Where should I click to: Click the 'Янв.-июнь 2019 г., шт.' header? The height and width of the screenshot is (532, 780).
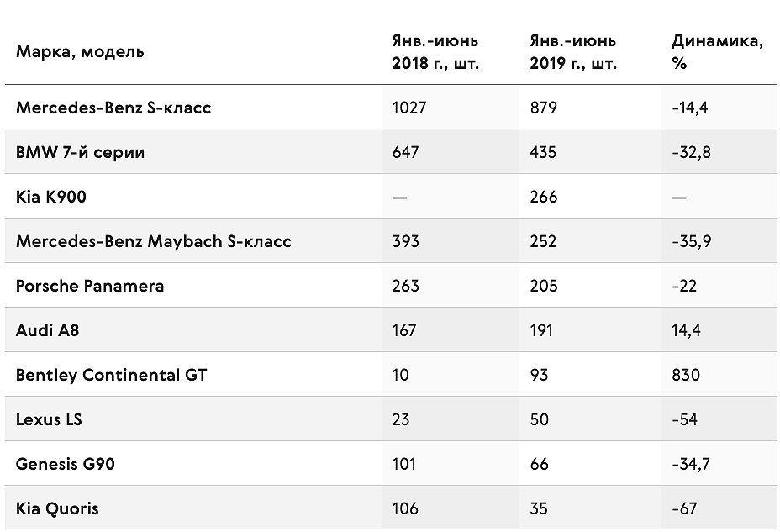click(x=573, y=52)
